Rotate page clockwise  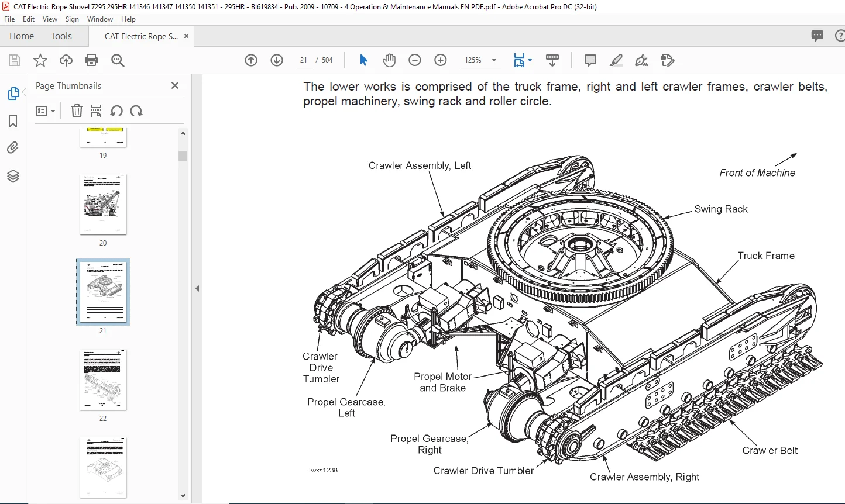coord(136,111)
